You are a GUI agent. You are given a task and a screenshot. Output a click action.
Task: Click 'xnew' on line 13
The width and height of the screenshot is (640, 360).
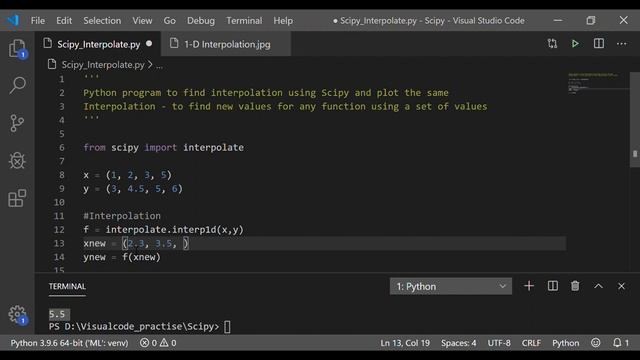click(x=94, y=243)
